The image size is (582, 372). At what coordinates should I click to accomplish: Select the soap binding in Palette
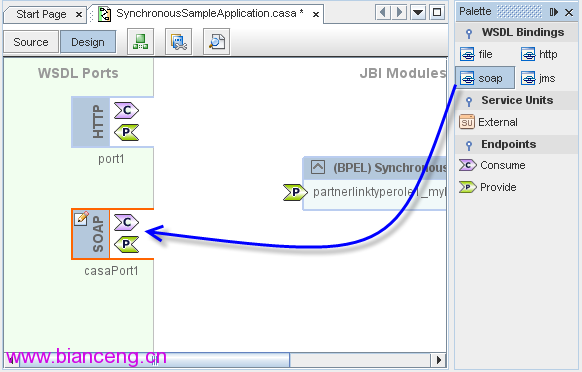tap(485, 78)
